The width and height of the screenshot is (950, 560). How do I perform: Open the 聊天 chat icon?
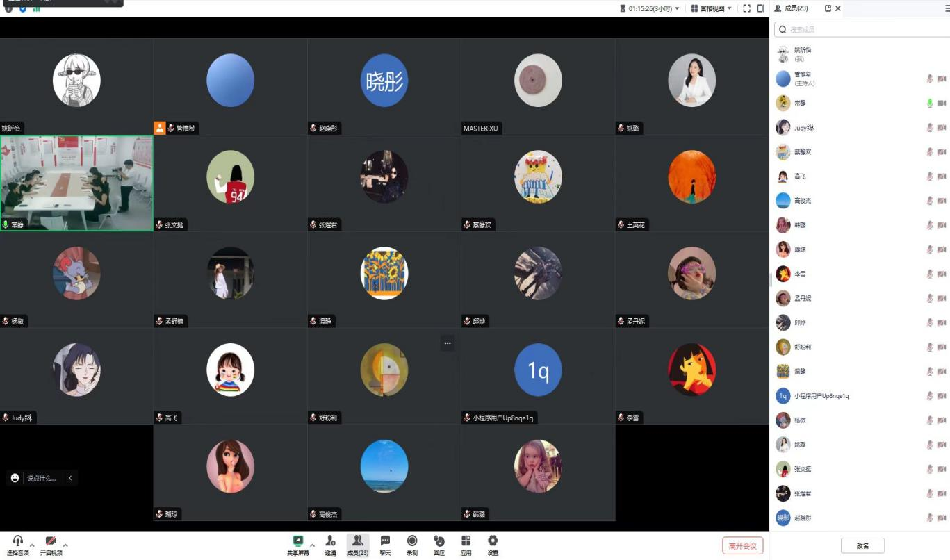point(385,541)
